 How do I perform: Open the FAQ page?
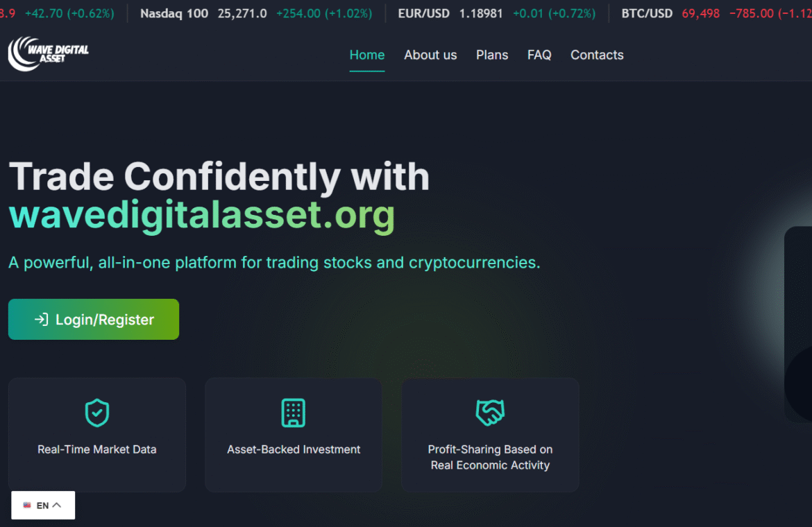(539, 55)
